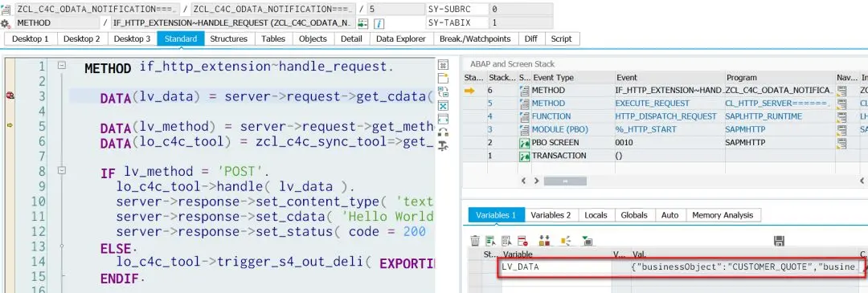This screenshot has width=868, height=293.
Task: Open the Data Explorer tab
Action: pos(401,39)
